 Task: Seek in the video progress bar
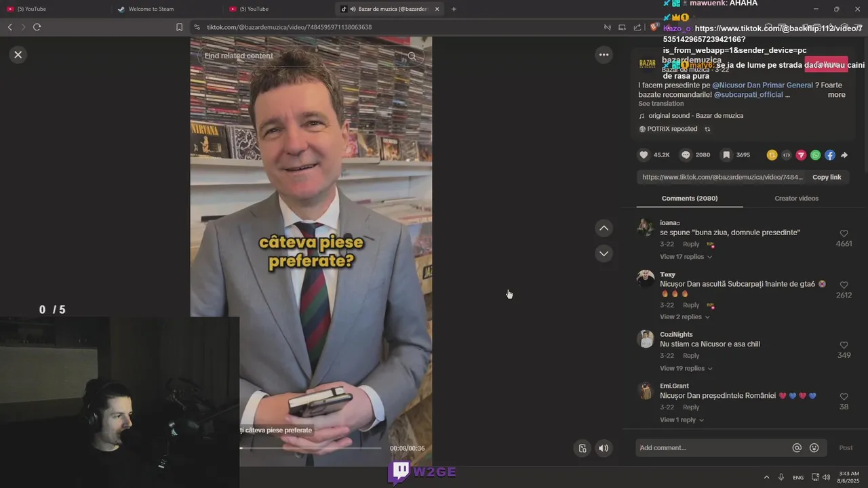(311, 448)
